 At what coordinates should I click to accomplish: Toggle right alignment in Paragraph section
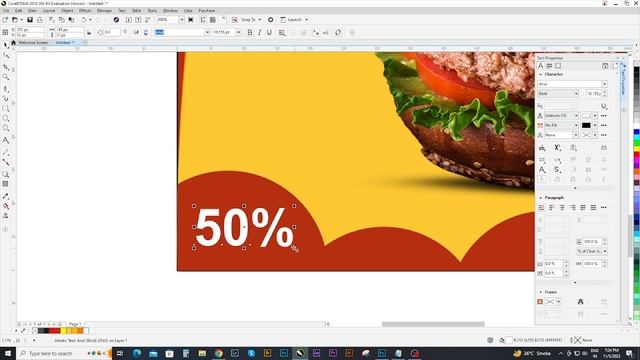click(573, 207)
